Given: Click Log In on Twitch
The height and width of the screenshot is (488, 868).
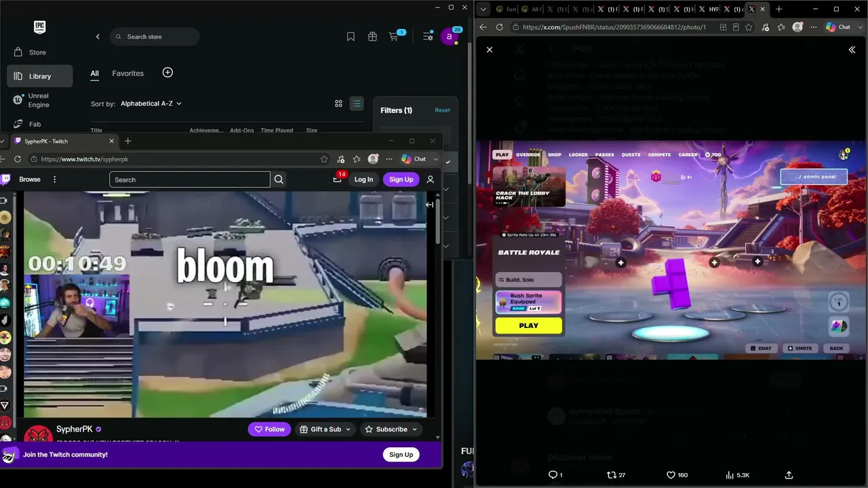Looking at the screenshot, I should coord(363,180).
